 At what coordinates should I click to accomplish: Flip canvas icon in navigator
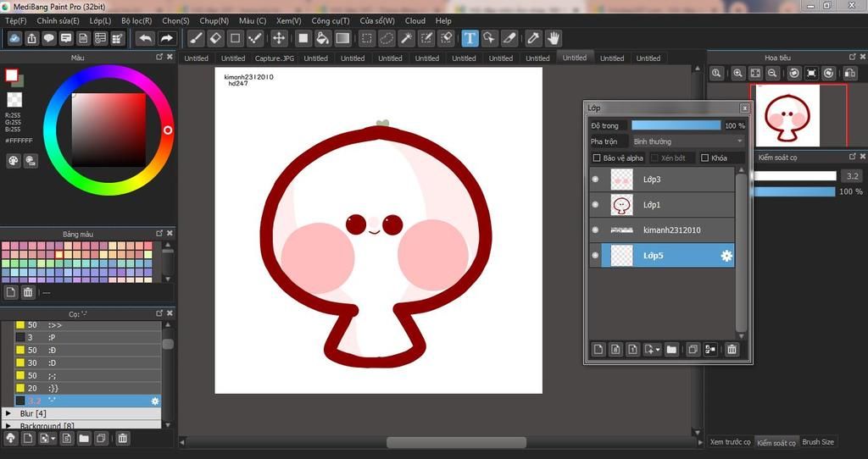click(x=849, y=73)
